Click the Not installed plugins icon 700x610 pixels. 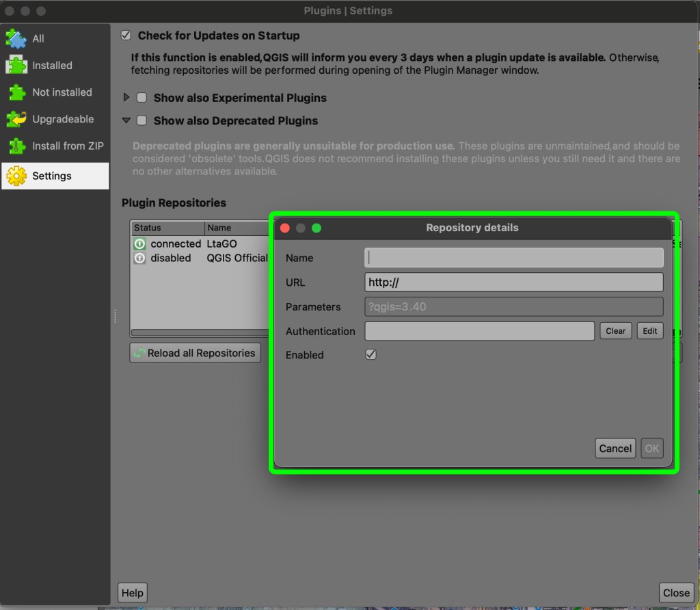coord(16,92)
